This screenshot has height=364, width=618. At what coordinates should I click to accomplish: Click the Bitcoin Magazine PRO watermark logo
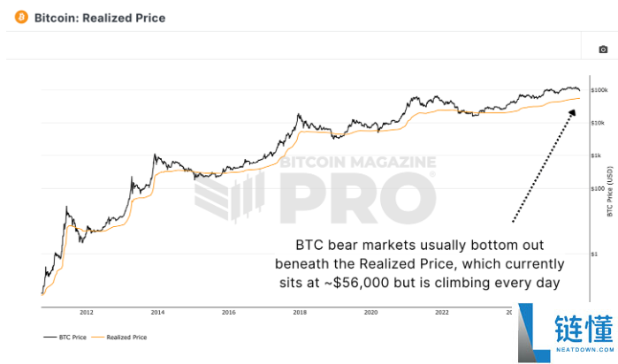click(x=315, y=188)
